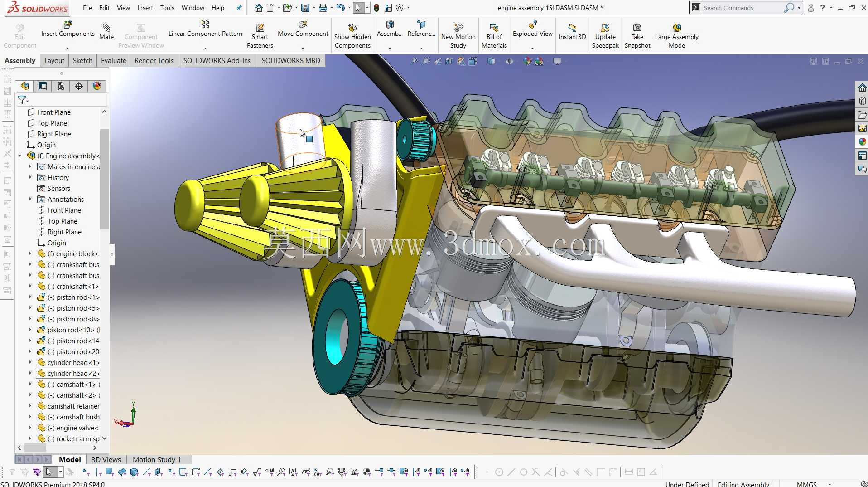This screenshot has height=487, width=868.
Task: Expand the crankshaft<1> tree node
Action: (x=30, y=287)
